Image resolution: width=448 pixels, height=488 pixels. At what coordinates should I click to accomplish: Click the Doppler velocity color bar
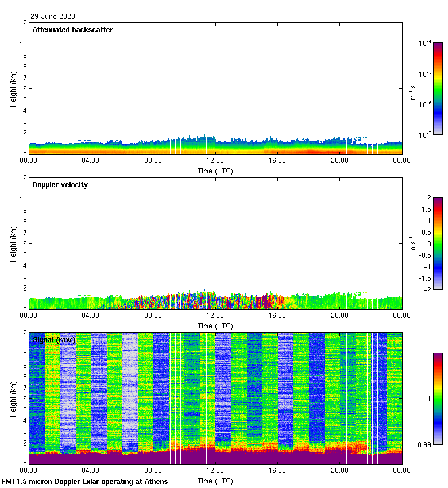point(438,243)
